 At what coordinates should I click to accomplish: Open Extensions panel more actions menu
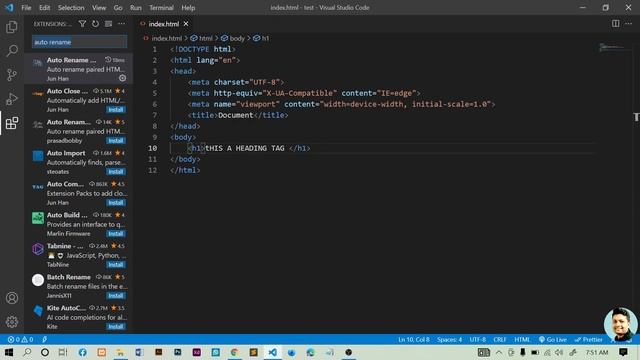(122, 24)
